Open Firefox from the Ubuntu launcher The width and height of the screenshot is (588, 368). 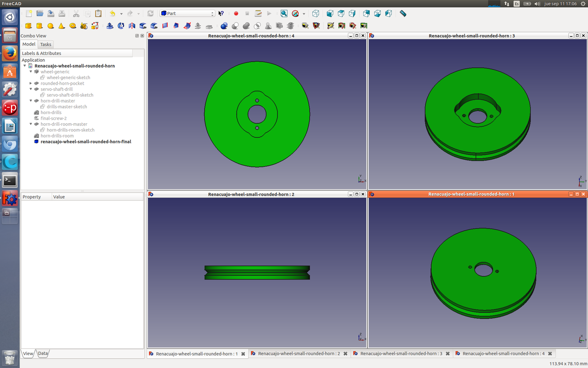coord(10,54)
